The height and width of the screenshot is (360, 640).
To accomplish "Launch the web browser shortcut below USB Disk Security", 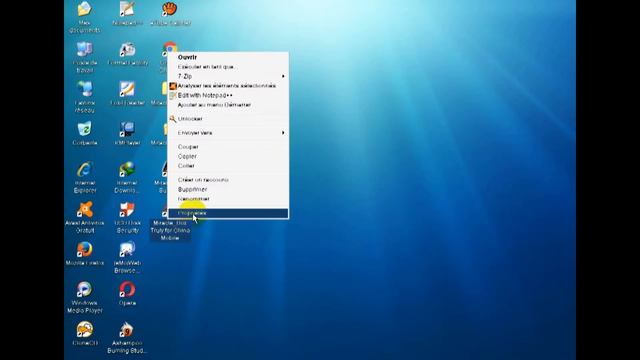I will pos(127,249).
